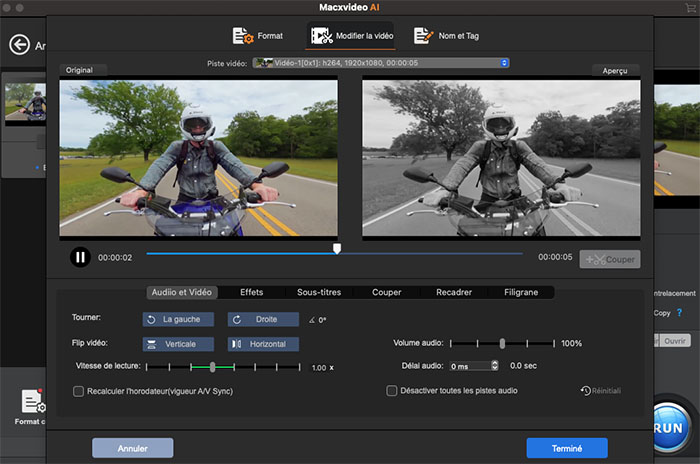Click the back arrow icon

(x=20, y=45)
